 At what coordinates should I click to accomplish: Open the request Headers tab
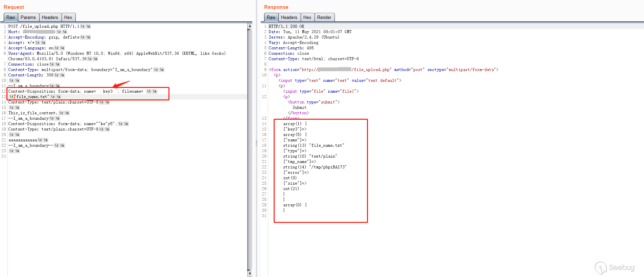[x=50, y=17]
